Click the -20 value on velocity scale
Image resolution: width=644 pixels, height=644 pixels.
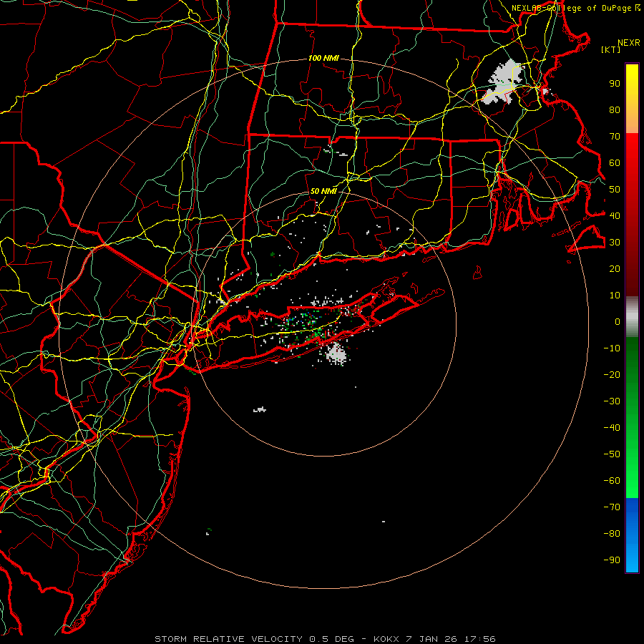(612, 374)
